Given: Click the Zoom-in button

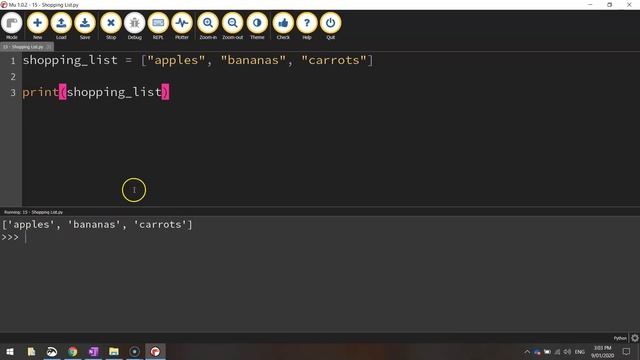Looking at the screenshot, I should tap(208, 25).
